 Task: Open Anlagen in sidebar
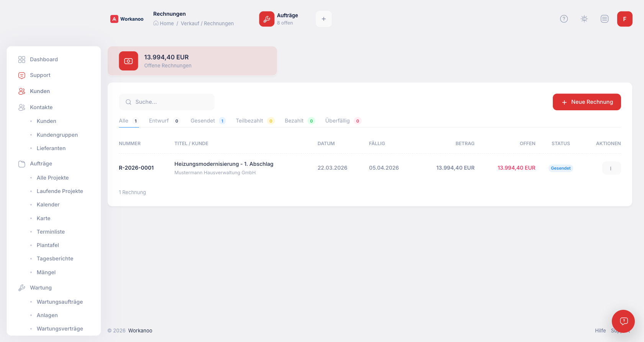47,315
